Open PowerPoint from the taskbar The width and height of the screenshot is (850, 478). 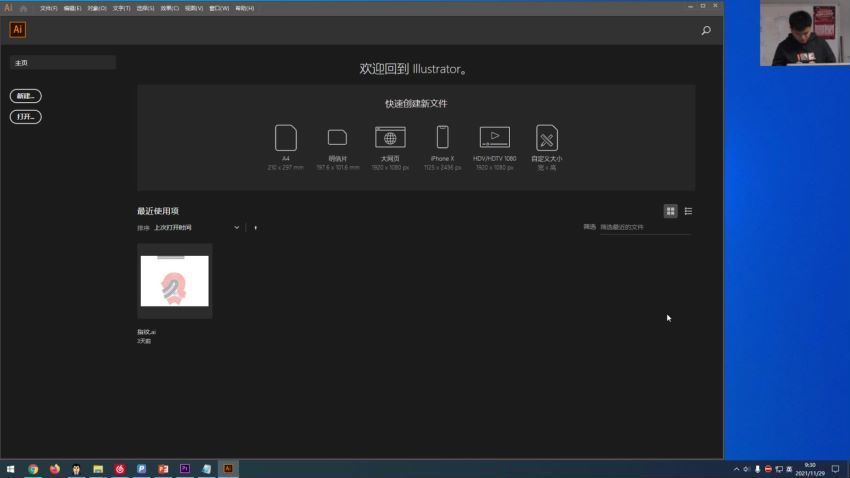163,469
